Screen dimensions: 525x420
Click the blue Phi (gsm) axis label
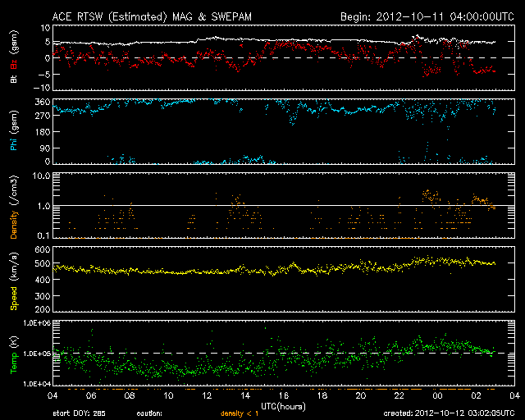(13, 132)
